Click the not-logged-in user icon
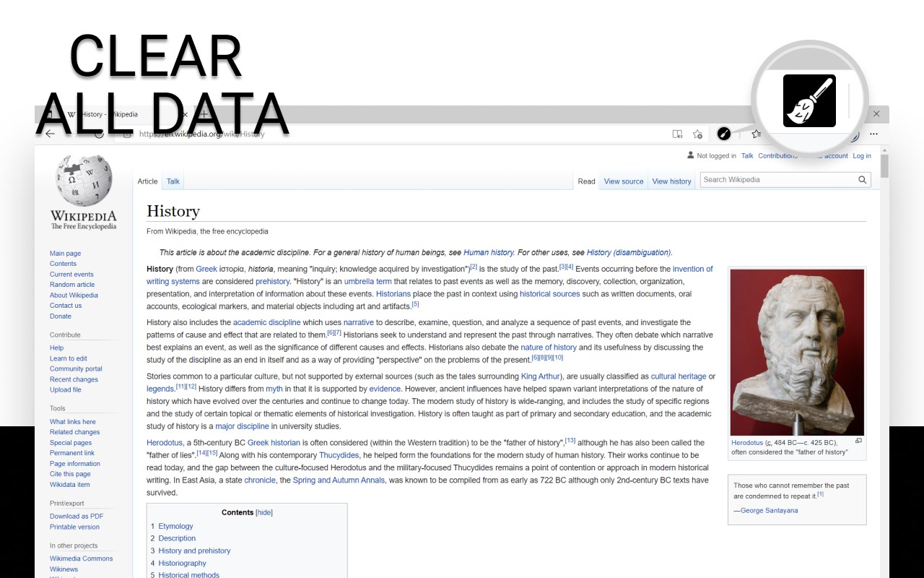 691,155
